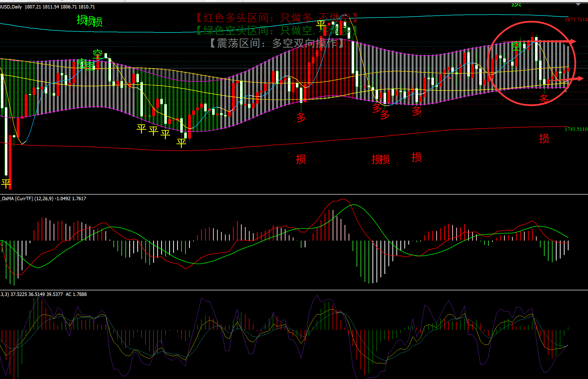Click the red 损 label below the circle
The width and height of the screenshot is (588, 379).
[x=544, y=138]
